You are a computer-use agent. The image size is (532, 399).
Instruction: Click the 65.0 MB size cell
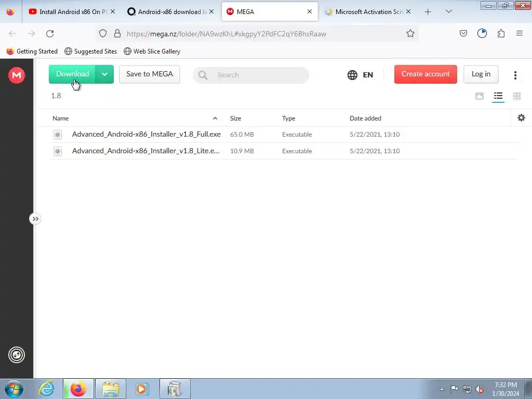(x=242, y=135)
